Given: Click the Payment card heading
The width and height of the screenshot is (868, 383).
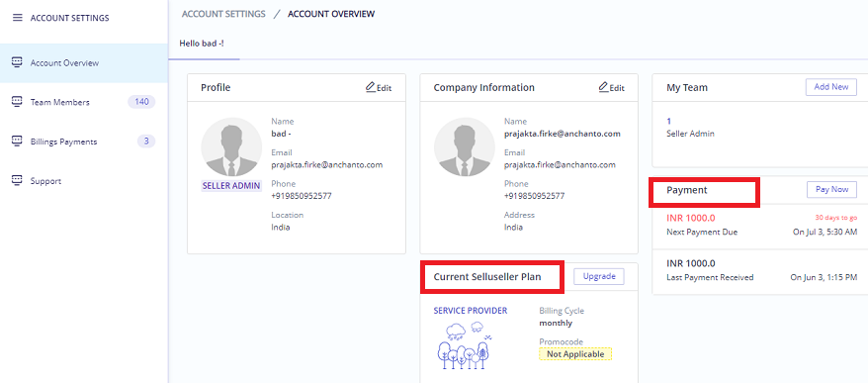Looking at the screenshot, I should coord(687,190).
